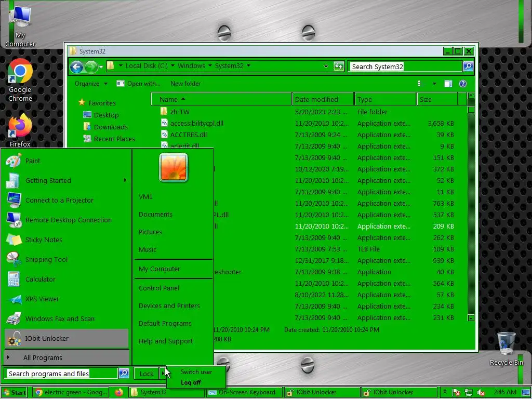
Task: Switch to the On-Screen Keyboard taskbar button
Action: click(x=244, y=393)
